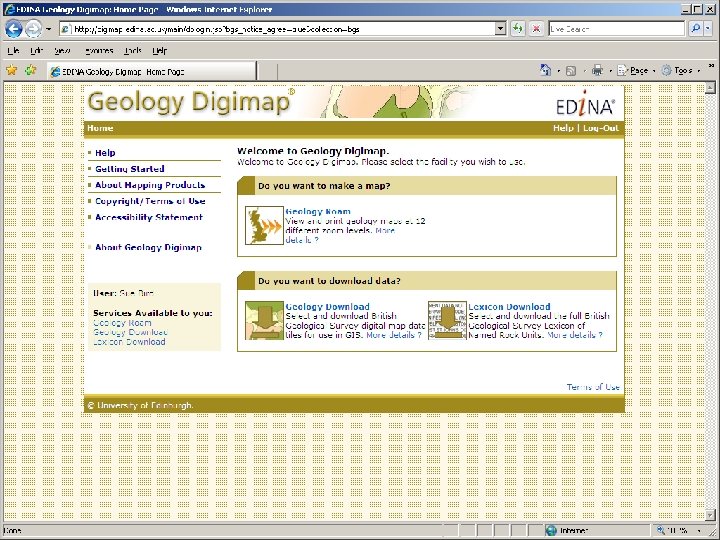Open the Favorites menu

tap(99, 51)
